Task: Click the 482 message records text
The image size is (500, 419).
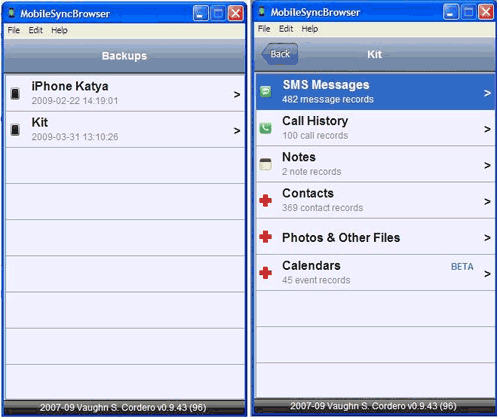Action: pos(328,99)
